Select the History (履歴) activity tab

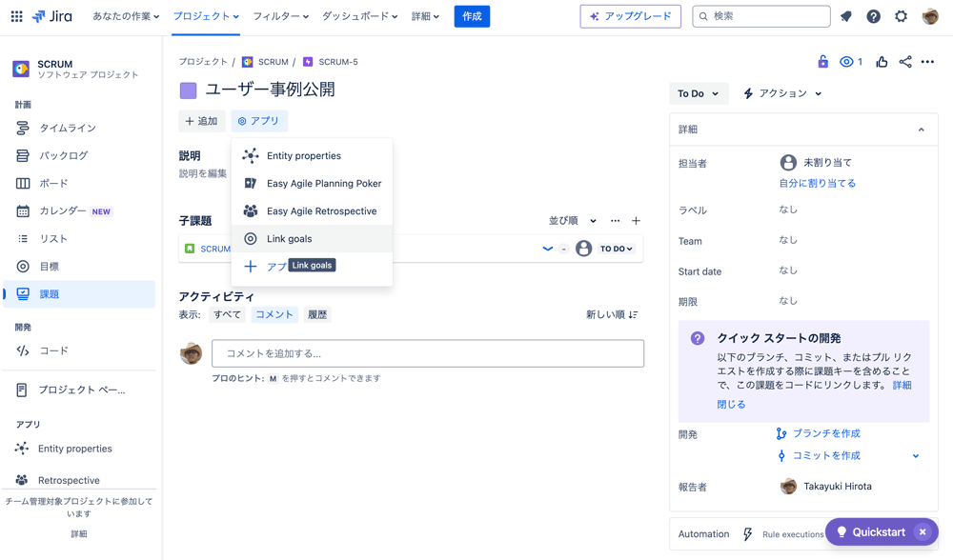coord(317,314)
